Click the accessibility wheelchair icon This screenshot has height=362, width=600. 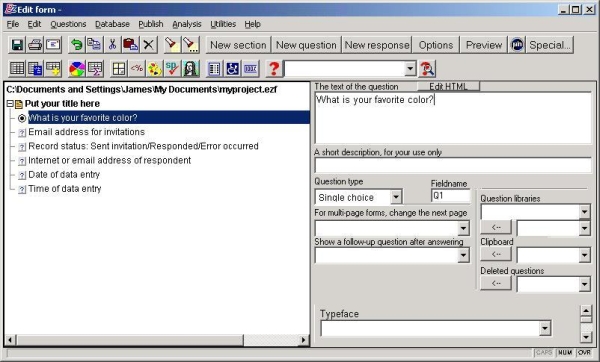[232, 69]
